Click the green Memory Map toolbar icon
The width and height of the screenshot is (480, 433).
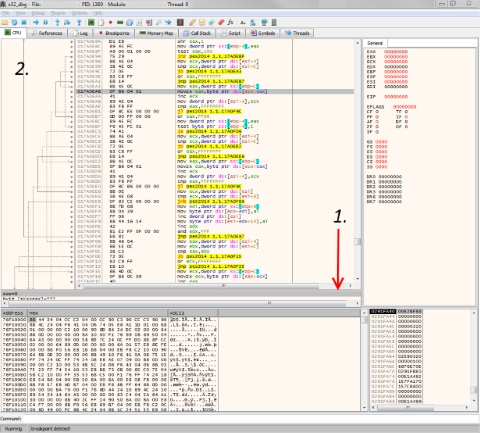[x=120, y=23]
